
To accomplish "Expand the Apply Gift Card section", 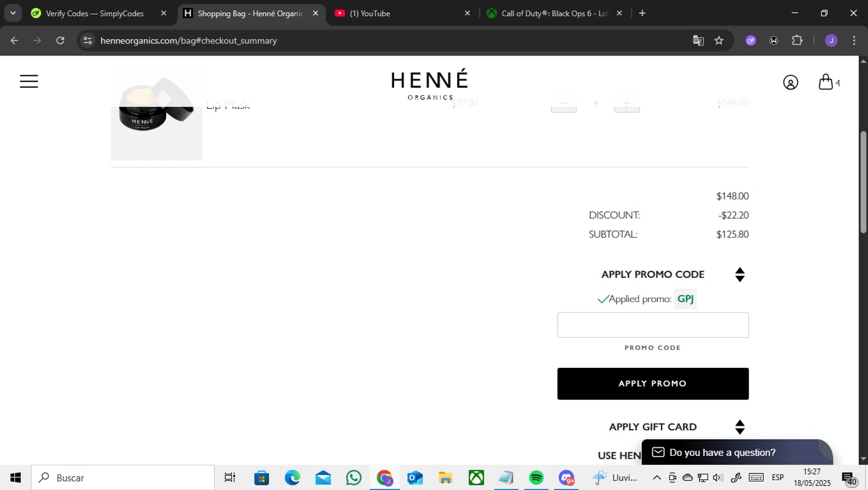I will [x=740, y=428].
